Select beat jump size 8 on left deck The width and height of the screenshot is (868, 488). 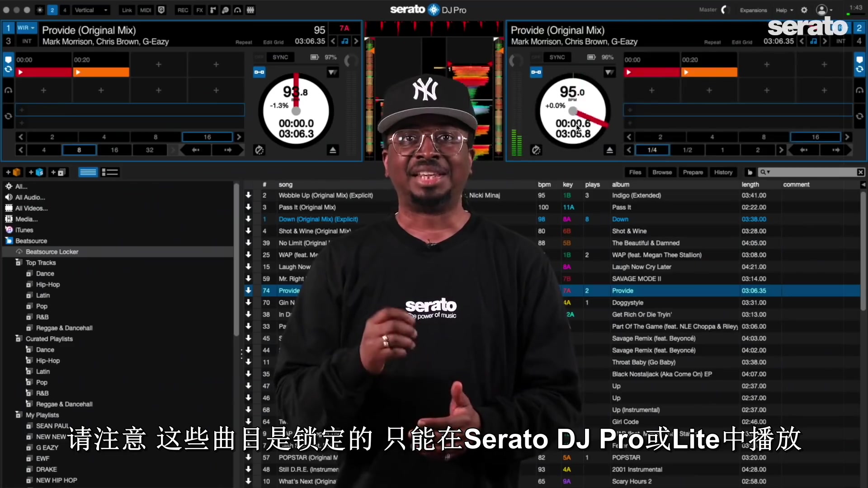(x=79, y=150)
